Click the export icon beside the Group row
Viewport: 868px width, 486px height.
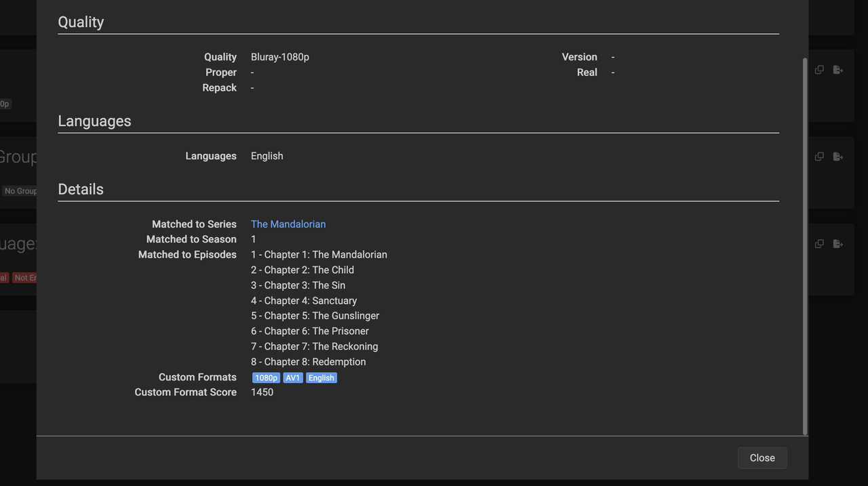pyautogui.click(x=838, y=157)
